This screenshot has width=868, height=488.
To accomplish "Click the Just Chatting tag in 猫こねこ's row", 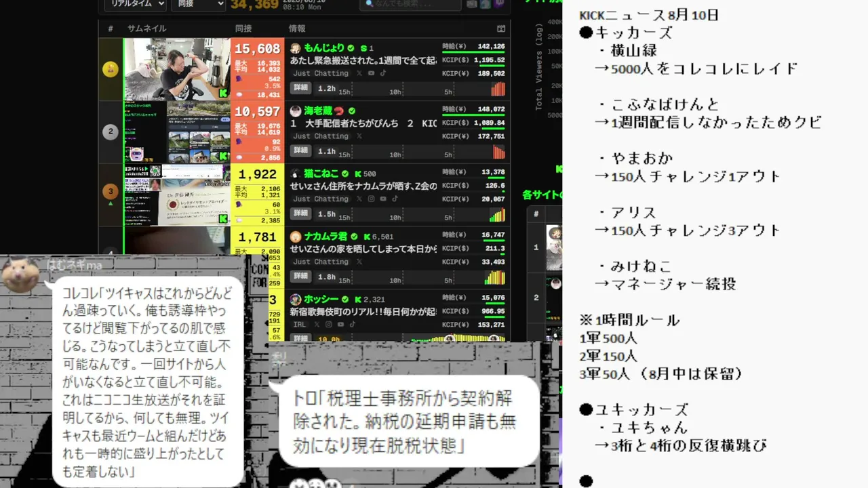I will [321, 199].
